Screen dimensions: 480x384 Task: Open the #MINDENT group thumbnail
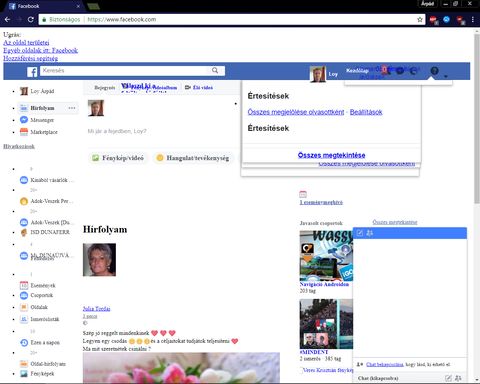tap(326, 324)
